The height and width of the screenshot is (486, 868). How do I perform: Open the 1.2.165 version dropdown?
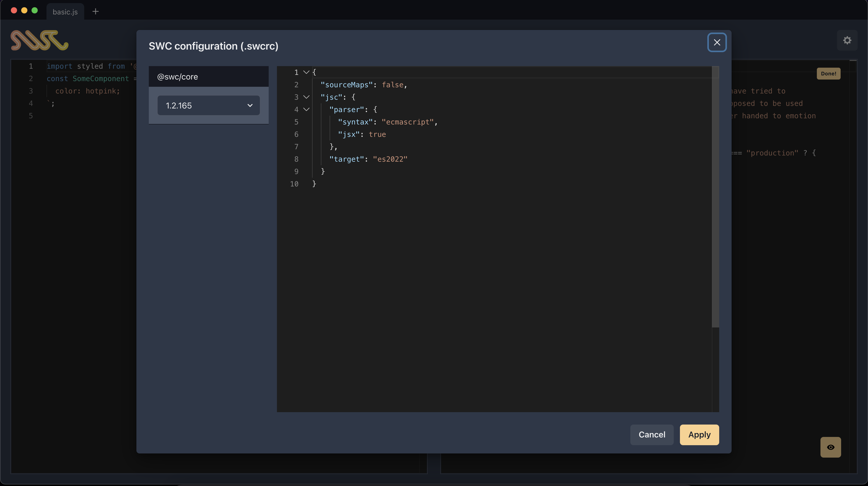coord(208,105)
